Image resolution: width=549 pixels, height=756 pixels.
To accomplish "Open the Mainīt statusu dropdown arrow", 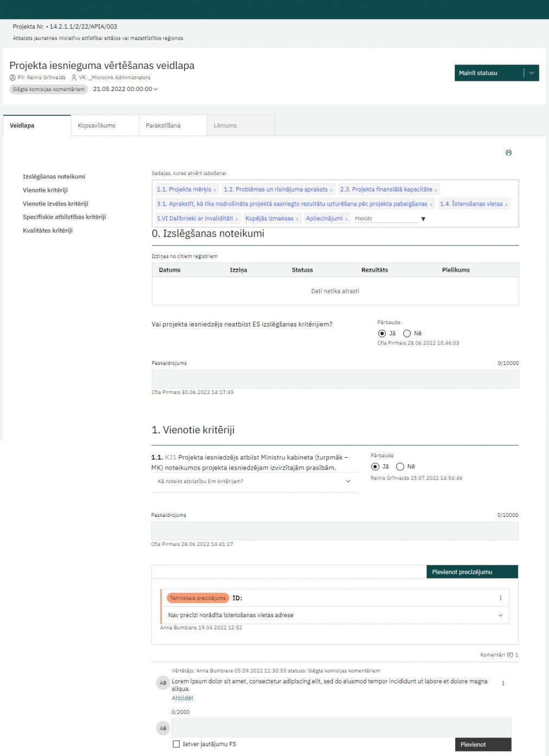I will point(532,73).
